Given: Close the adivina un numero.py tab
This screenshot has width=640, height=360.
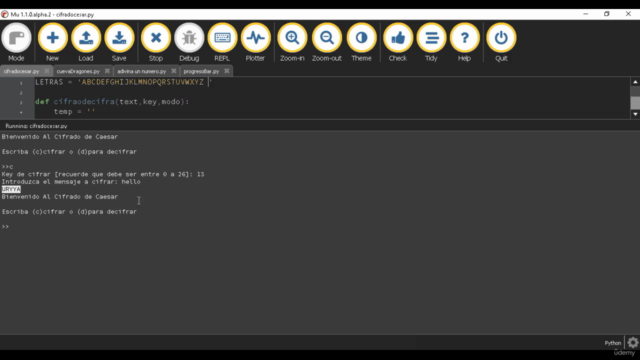Looking at the screenshot, I should pyautogui.click(x=173, y=71).
